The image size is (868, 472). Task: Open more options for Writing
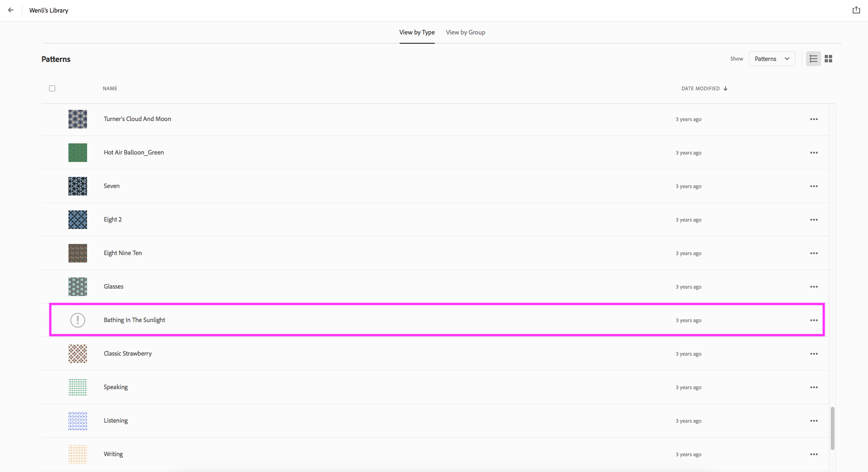coord(814,454)
